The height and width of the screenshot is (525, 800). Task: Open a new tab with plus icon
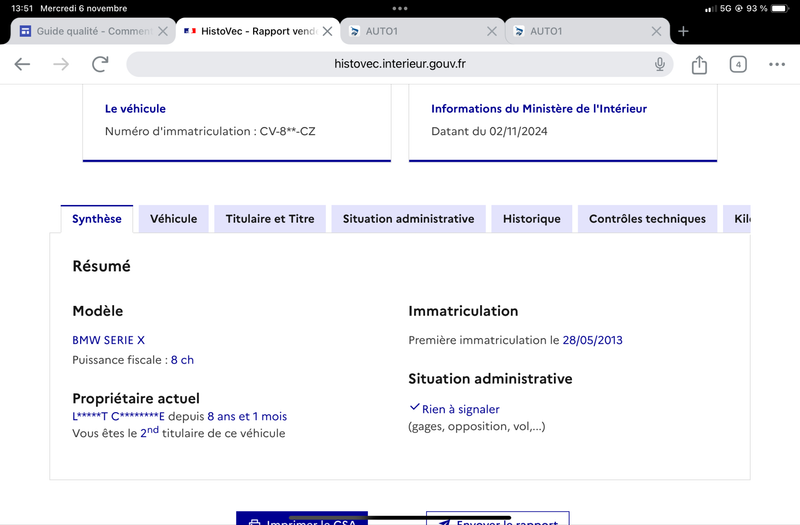683,31
